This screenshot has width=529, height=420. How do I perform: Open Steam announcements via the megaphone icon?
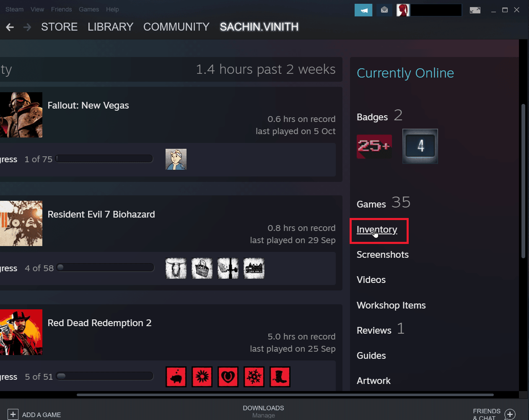coord(363,10)
